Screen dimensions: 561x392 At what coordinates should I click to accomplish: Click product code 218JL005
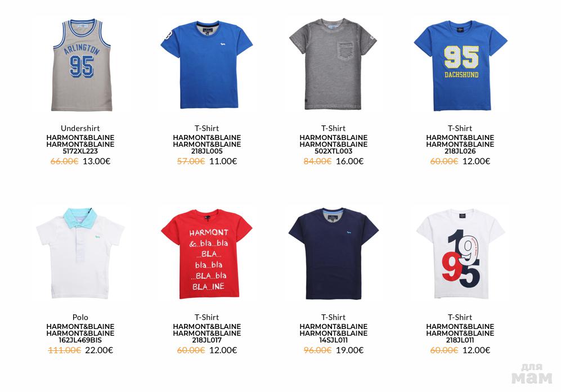coord(207,151)
